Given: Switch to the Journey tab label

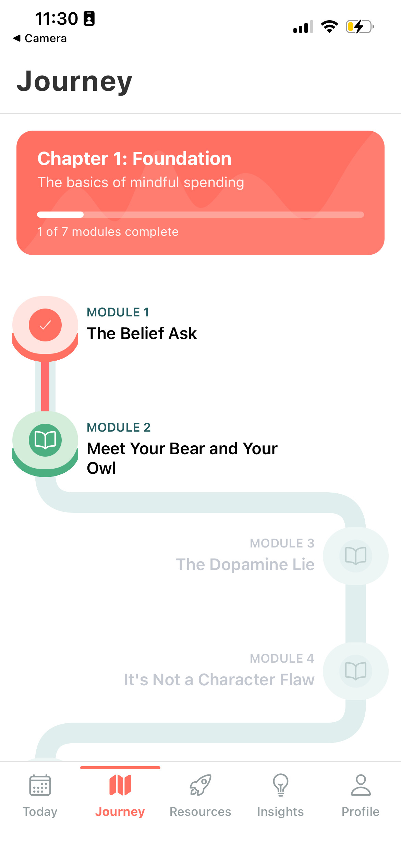Looking at the screenshot, I should pos(120,812).
